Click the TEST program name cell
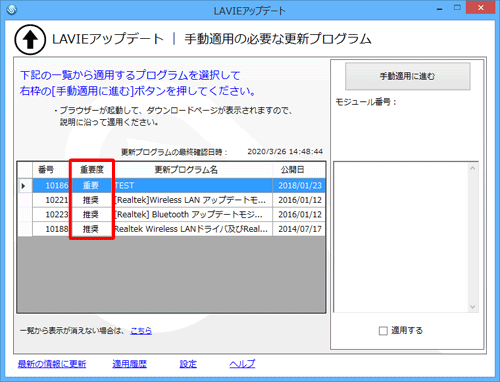The height and width of the screenshot is (382, 500). tap(193, 185)
